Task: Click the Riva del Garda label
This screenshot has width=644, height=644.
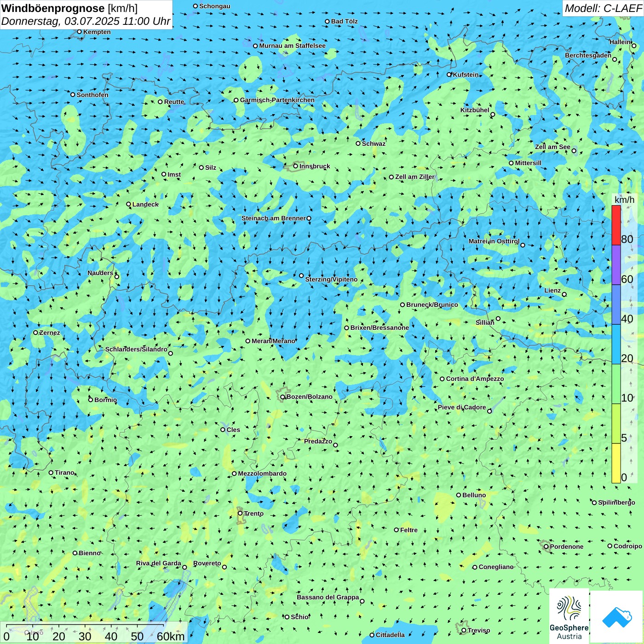Action: (159, 563)
